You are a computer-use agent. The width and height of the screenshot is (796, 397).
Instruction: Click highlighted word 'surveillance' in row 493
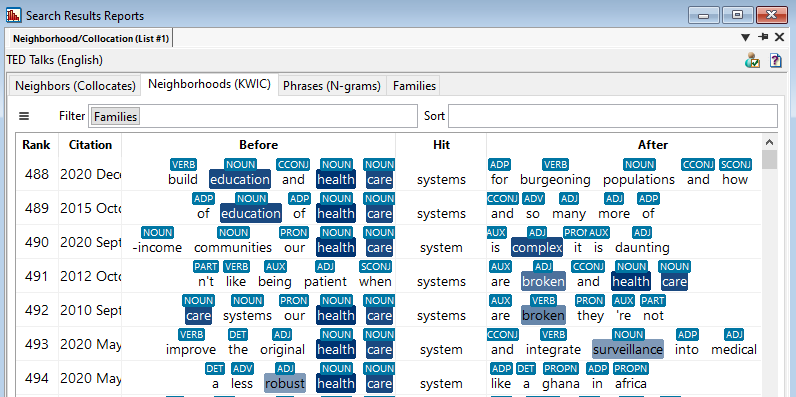[628, 349]
